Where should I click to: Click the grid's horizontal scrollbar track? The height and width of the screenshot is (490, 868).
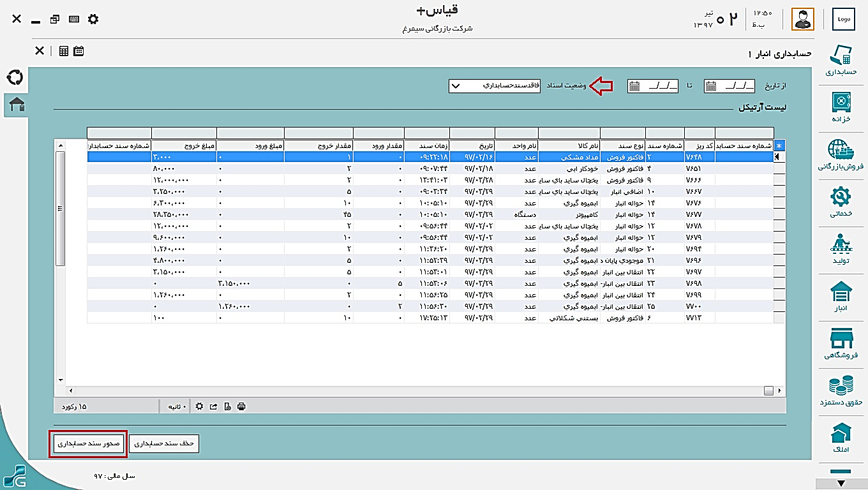pos(415,390)
